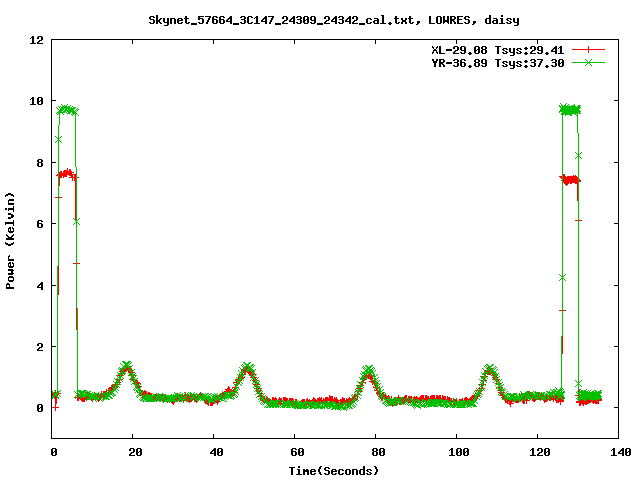Click the x-axis tick label 20

(135, 452)
